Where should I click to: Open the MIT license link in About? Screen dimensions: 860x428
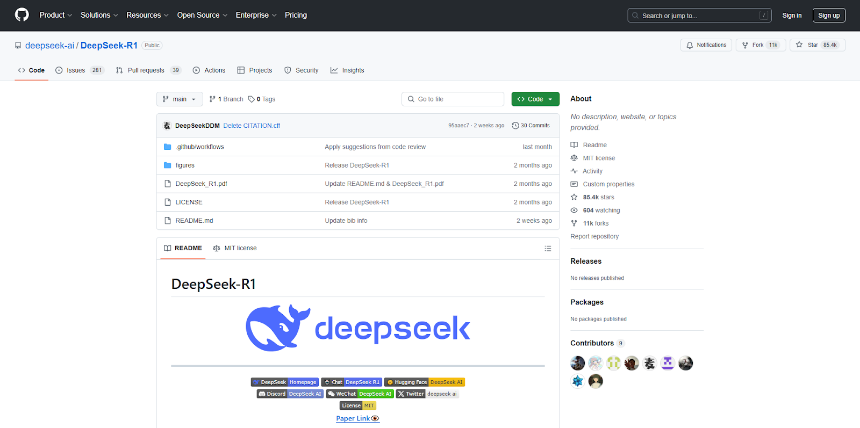[593, 158]
